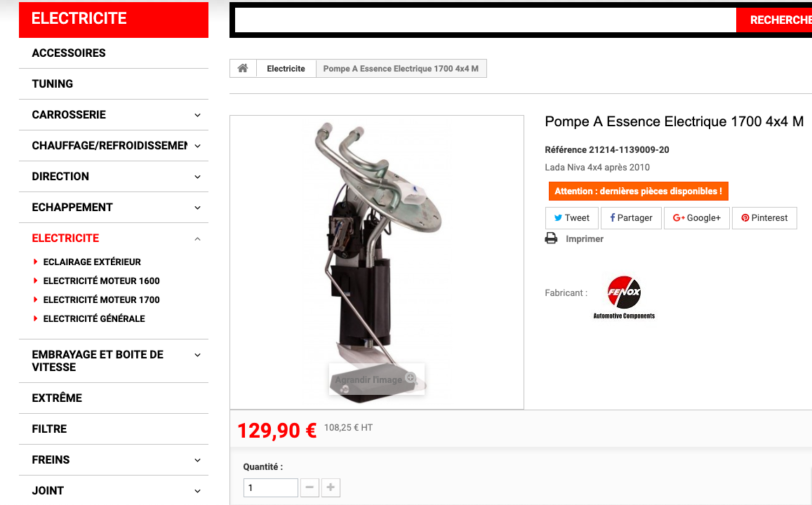
Task: Click the Agrandir l'image zoom icon
Action: pos(411,378)
